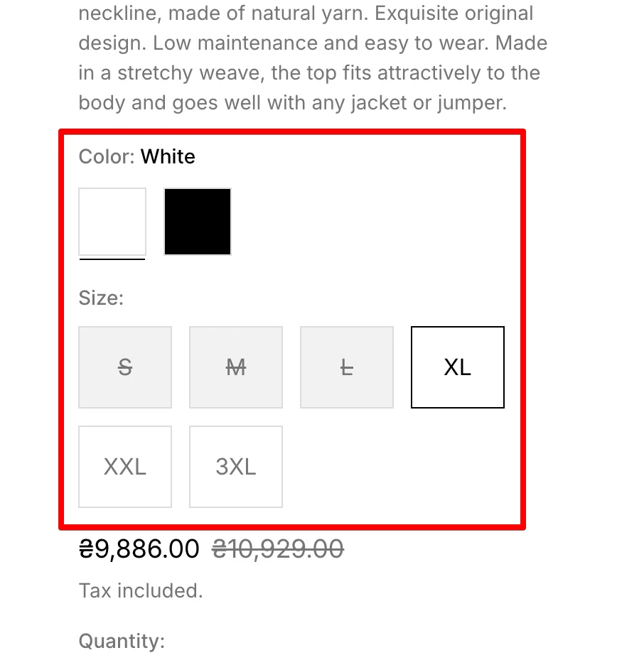This screenshot has height=665, width=644.
Task: Click the unavailable M size box
Action: click(236, 367)
